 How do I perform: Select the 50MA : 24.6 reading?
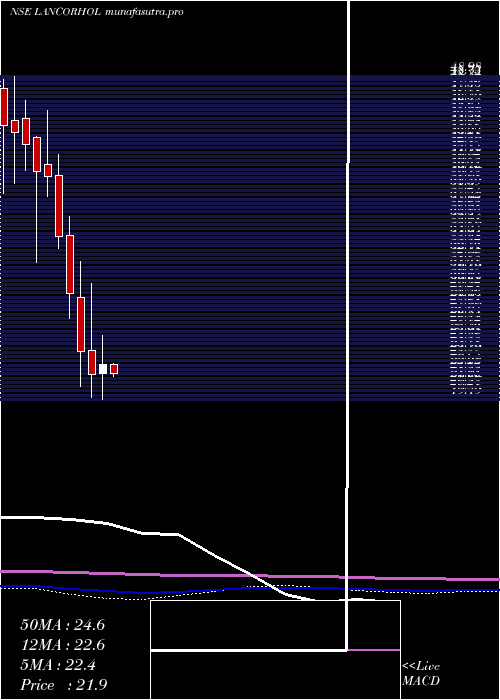62,625
